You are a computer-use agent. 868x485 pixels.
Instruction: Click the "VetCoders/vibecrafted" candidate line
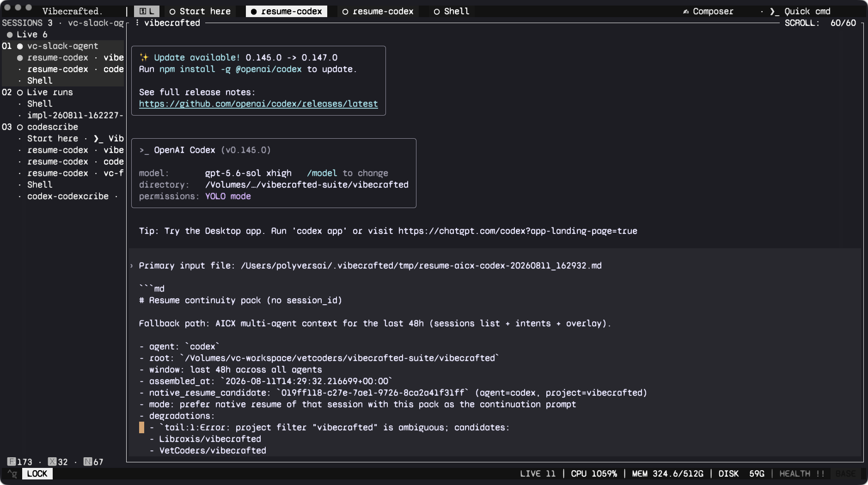click(x=213, y=451)
